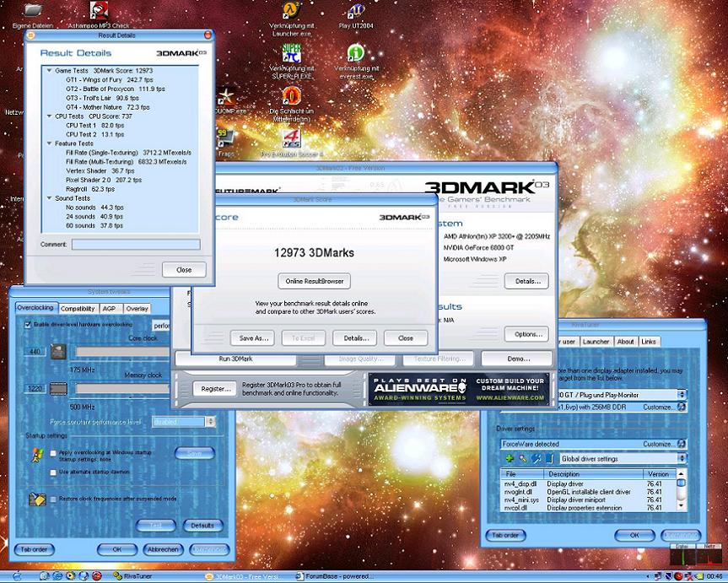
Task: Click the Alienware advertisement banner
Action: tap(459, 389)
